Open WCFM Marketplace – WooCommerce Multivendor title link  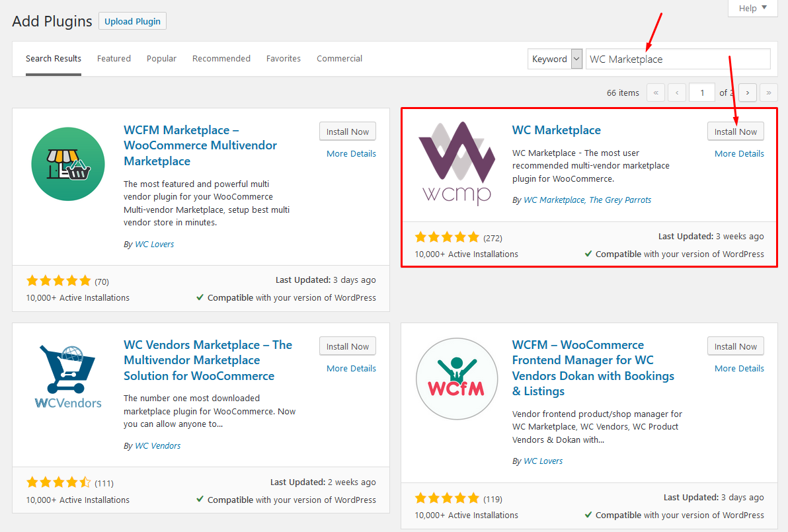click(200, 145)
